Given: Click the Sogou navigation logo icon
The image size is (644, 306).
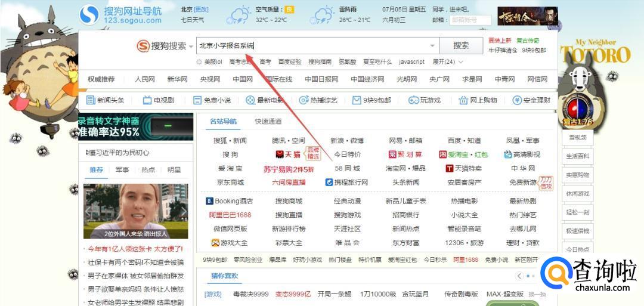Looking at the screenshot, I should click(89, 14).
